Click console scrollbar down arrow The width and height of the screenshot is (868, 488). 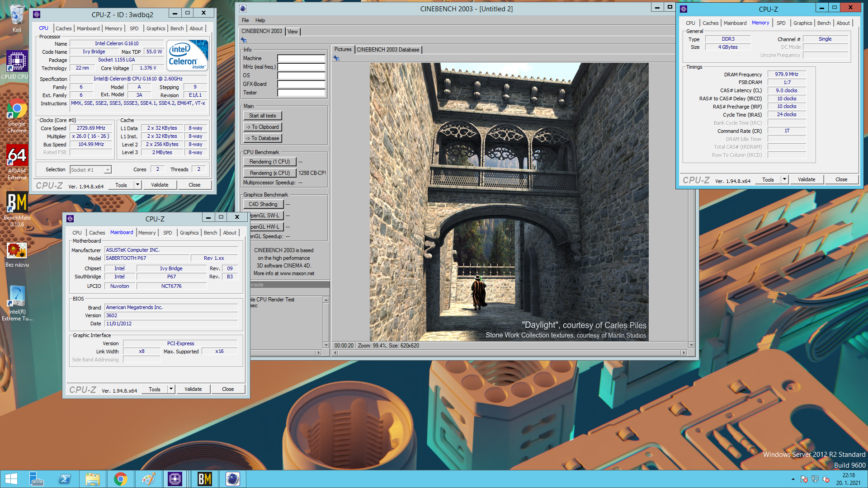click(x=326, y=345)
